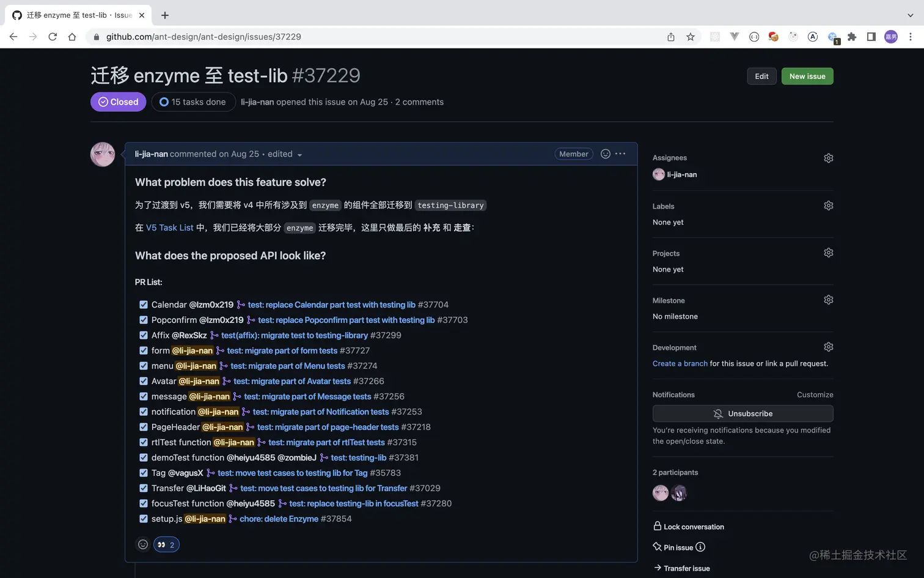Image resolution: width=924 pixels, height=578 pixels.
Task: Click the browser back arrow
Action: pos(13,37)
